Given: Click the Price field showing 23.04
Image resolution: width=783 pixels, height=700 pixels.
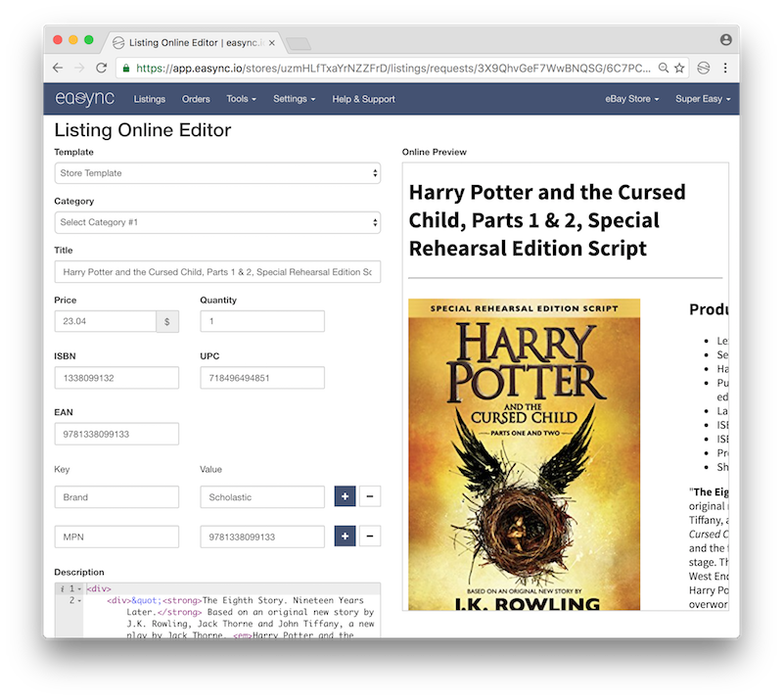Looking at the screenshot, I should coord(106,321).
